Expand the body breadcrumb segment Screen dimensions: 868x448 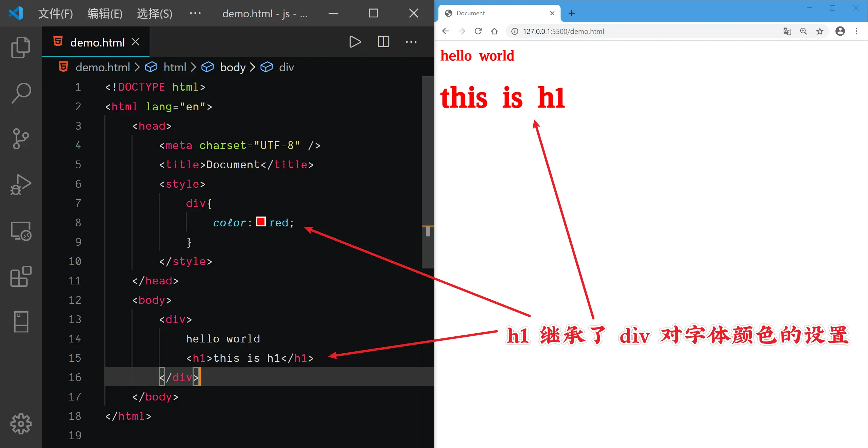click(232, 67)
